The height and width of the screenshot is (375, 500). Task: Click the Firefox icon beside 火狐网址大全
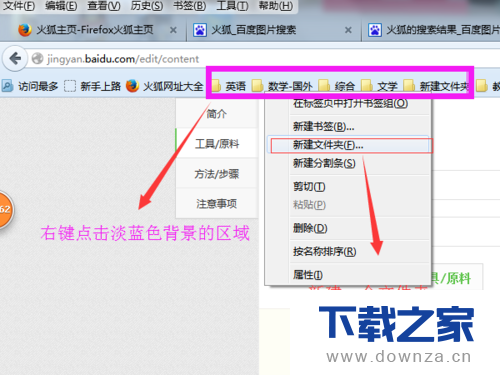[132, 86]
